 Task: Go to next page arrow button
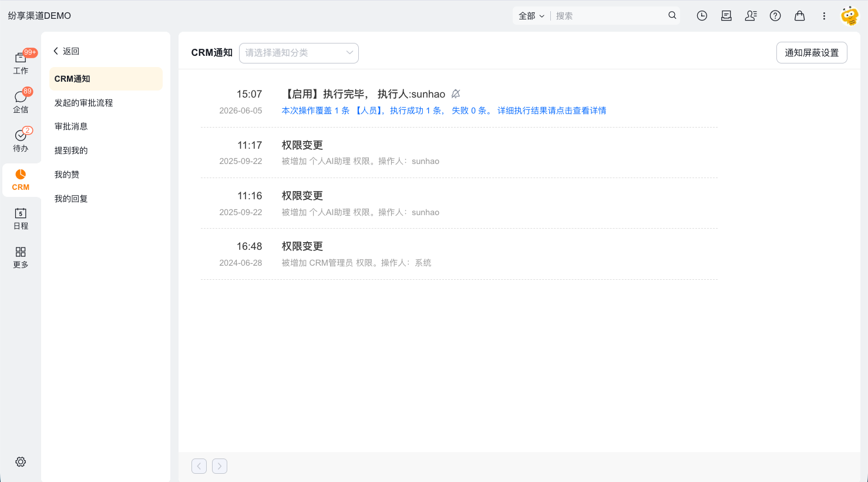tap(220, 466)
